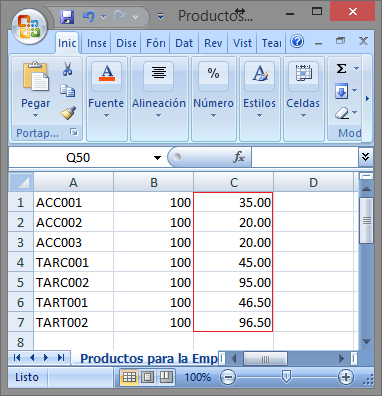Expand the formula bar
This screenshot has height=396, width=382.
coord(365,156)
